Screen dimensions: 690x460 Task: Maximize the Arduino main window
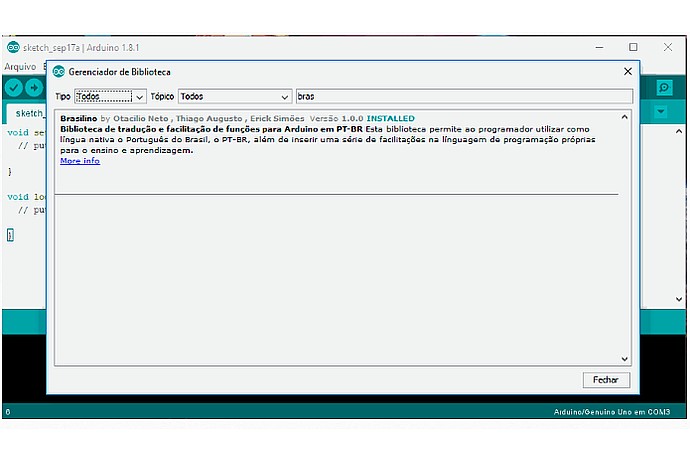point(633,47)
